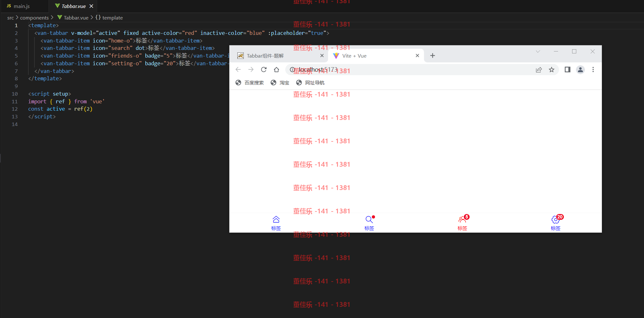Share this page from the address bar
Screen dimensions: 644x318
[539, 69]
